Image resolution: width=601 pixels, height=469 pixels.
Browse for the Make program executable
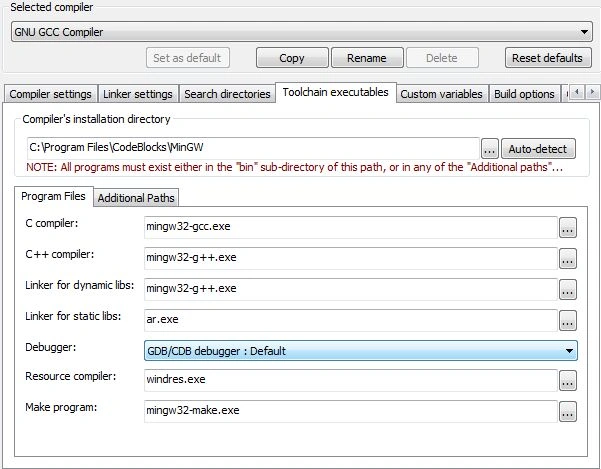point(568,412)
